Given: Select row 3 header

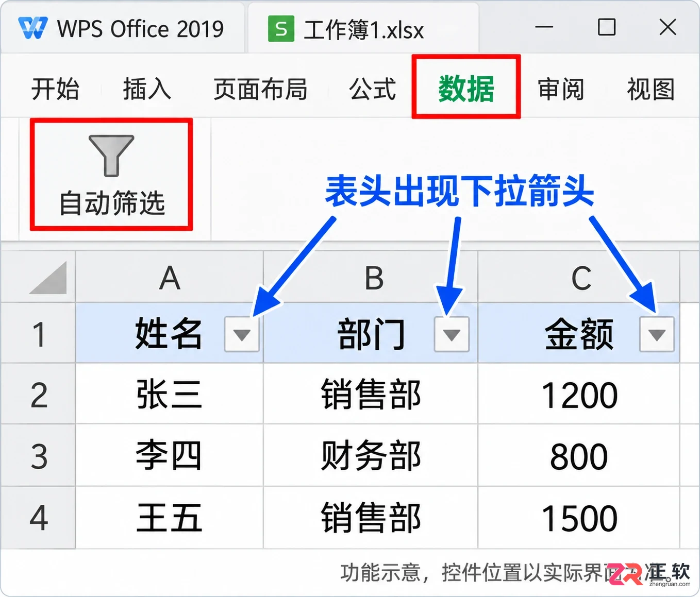Looking at the screenshot, I should click(38, 456).
